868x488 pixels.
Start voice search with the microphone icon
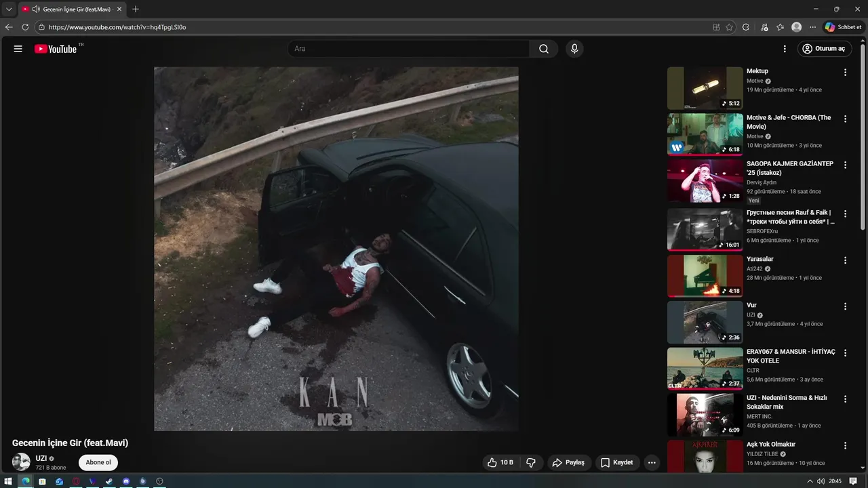point(574,49)
